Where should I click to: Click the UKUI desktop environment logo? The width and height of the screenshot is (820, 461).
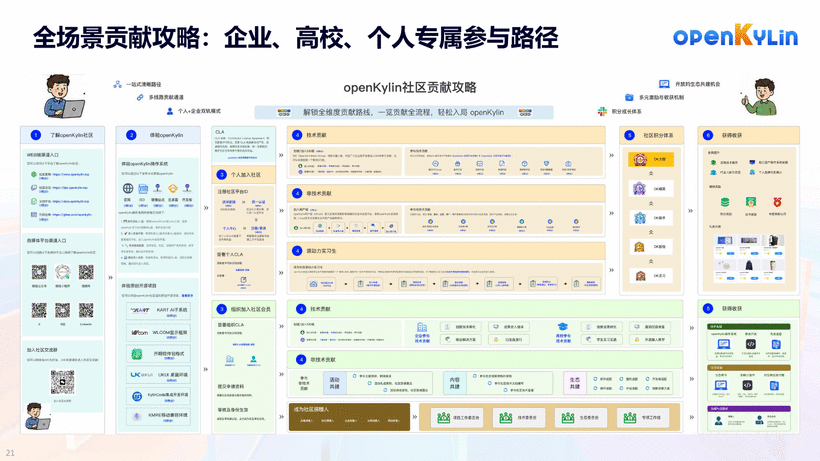tap(141, 375)
